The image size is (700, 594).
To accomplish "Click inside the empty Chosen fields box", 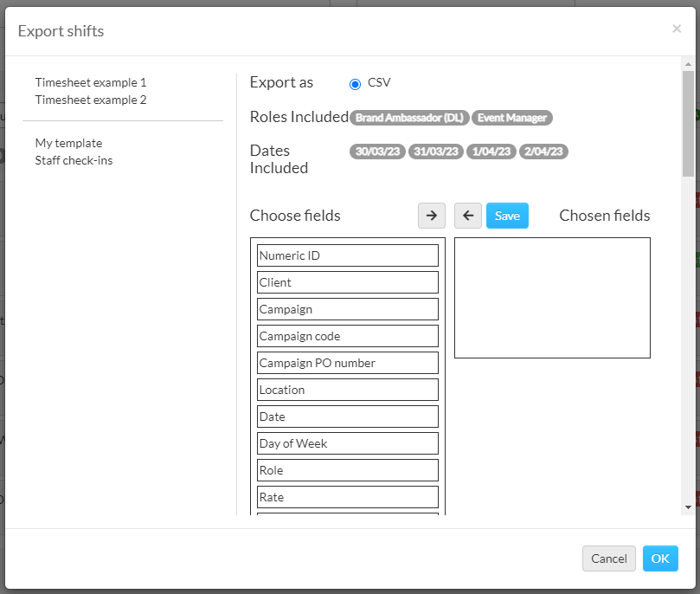I will click(552, 298).
